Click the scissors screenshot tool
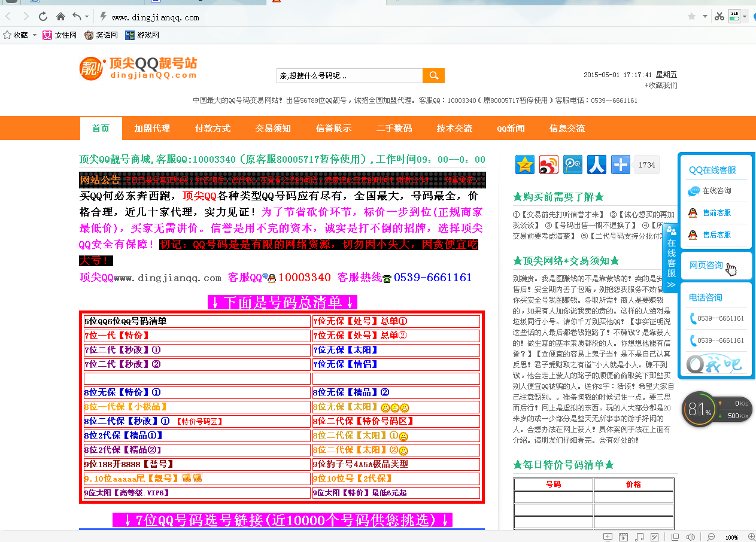756x542 pixels. coord(719,17)
